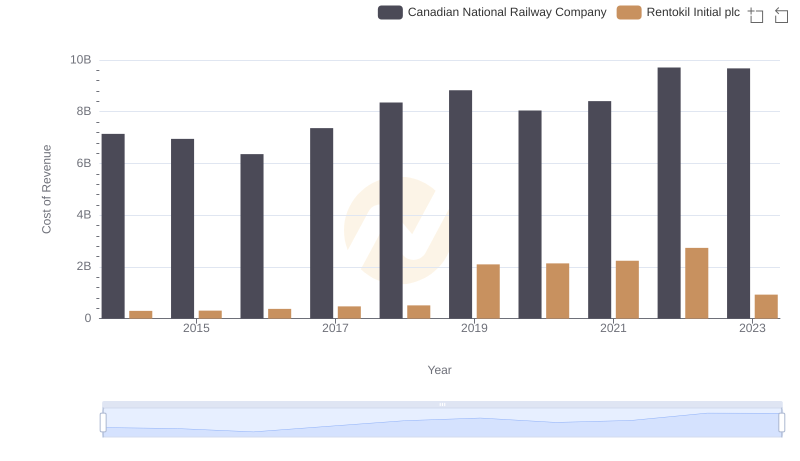Select the 2015 Rentokil Initial bar
Viewport: 800px width, 461px height.
210,315
